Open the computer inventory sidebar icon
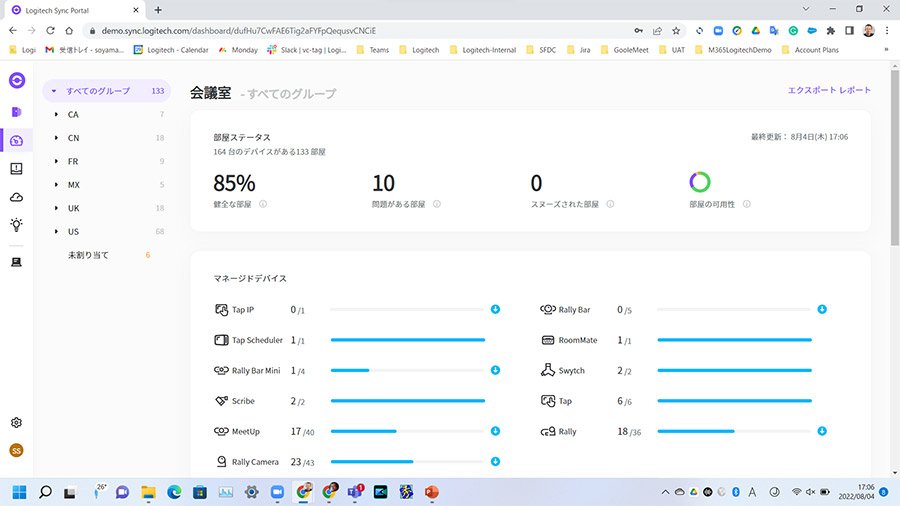Screen dimensions: 900x506 tap(17, 262)
